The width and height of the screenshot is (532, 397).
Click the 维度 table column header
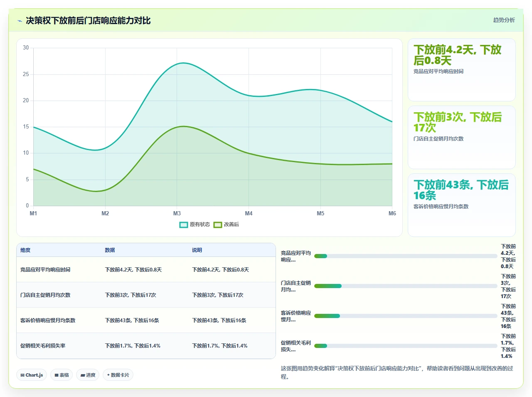point(25,250)
